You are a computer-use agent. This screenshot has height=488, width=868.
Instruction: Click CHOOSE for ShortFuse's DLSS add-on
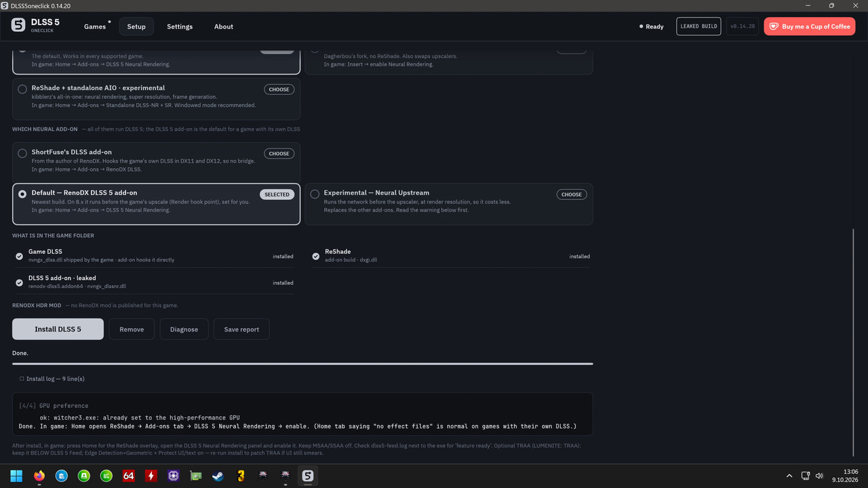point(279,154)
